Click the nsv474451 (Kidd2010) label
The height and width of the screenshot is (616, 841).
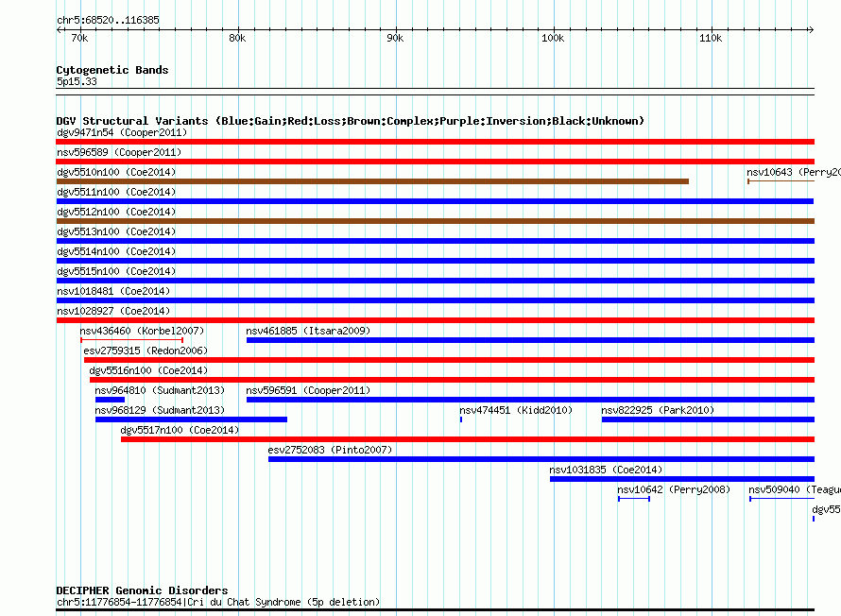pyautogui.click(x=516, y=411)
